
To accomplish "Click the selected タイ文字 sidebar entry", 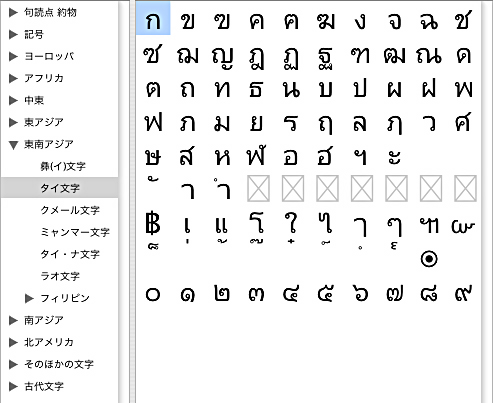I will click(x=59, y=188).
